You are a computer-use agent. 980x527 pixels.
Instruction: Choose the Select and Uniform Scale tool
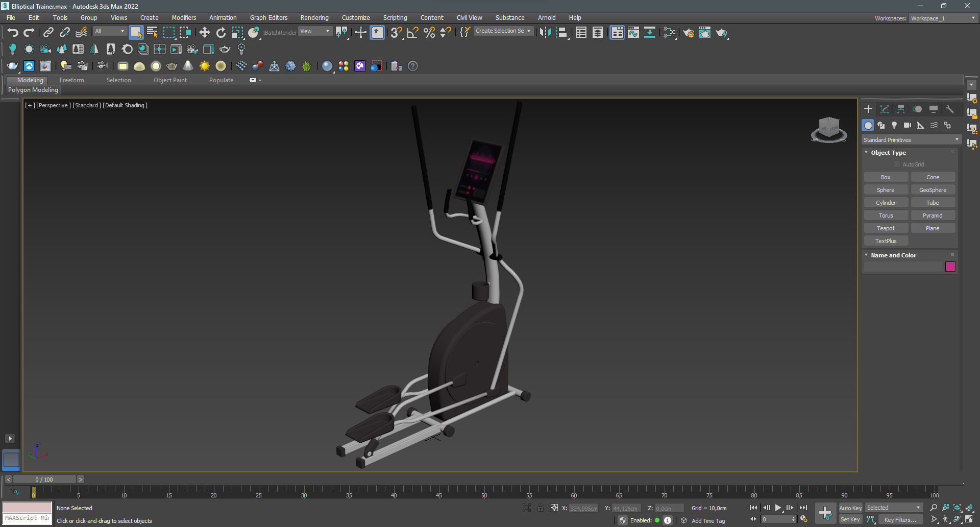pyautogui.click(x=237, y=33)
